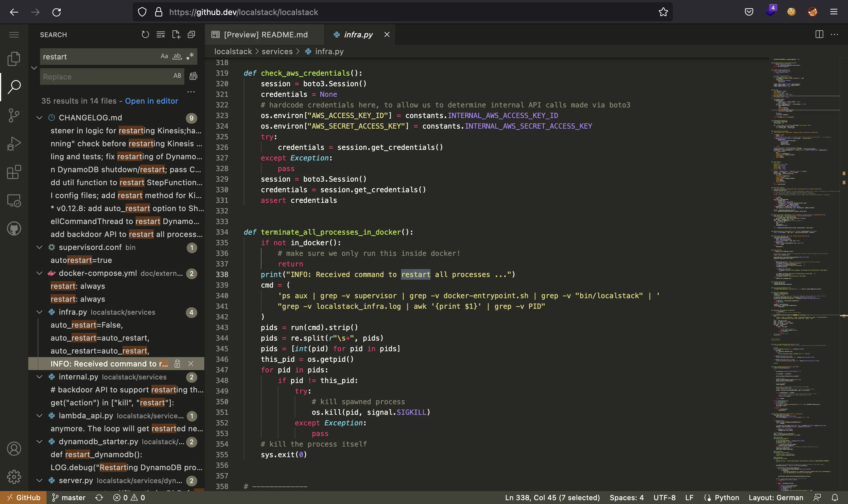Open the GitHub view in the activity bar
The width and height of the screenshot is (848, 504).
(x=14, y=228)
